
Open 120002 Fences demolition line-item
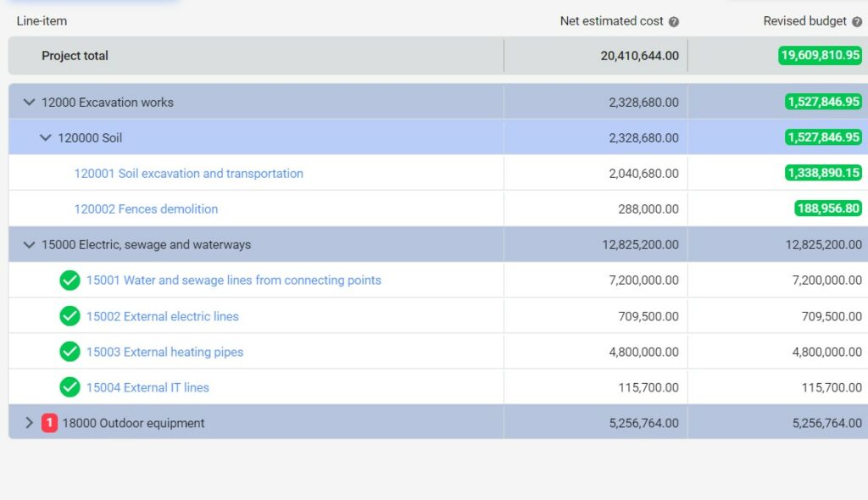(146, 208)
